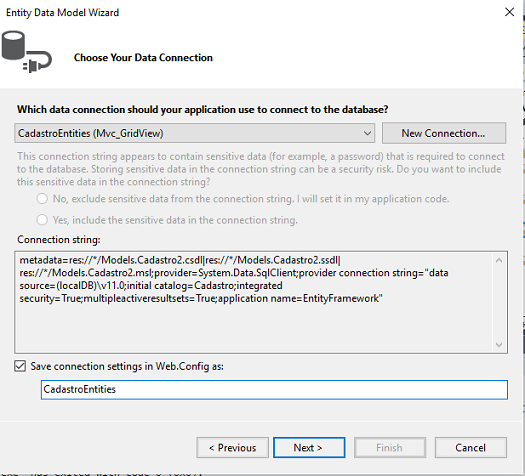Click the disabled Finish button
The image size is (525, 476).
pos(390,448)
